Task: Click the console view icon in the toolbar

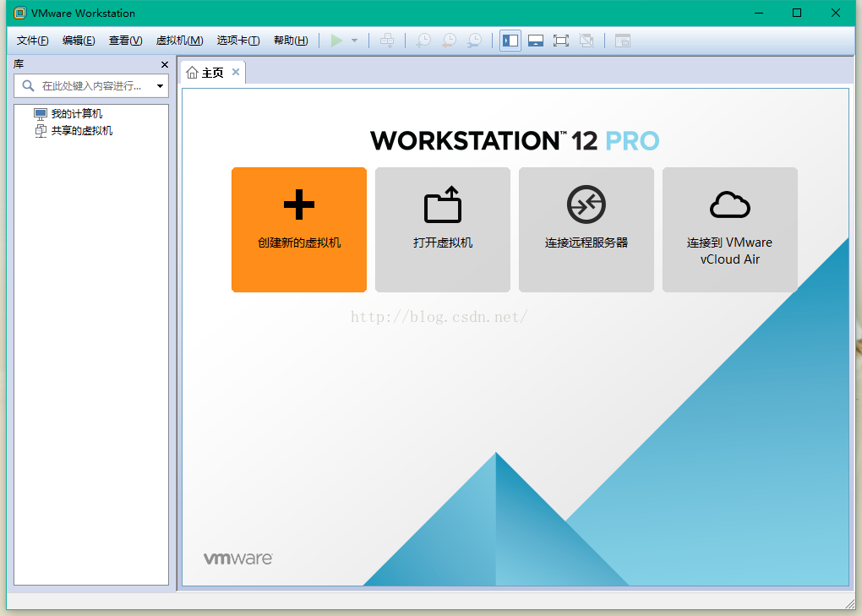Action: (622, 41)
